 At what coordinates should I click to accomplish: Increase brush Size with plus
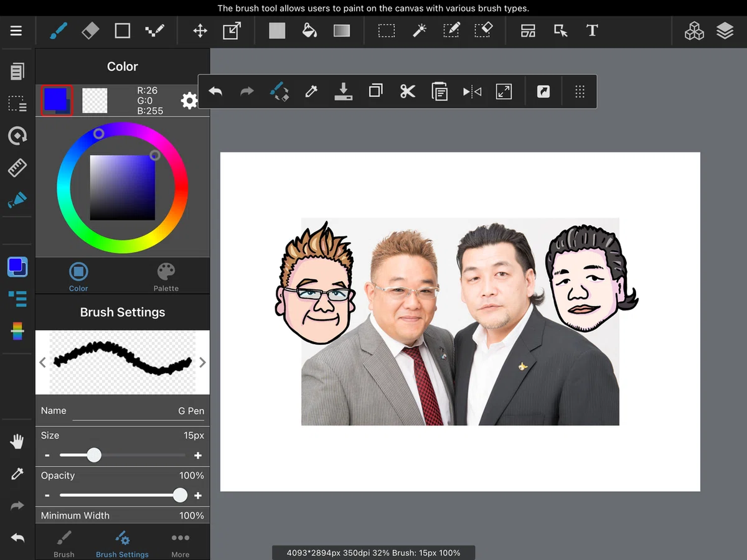(198, 455)
